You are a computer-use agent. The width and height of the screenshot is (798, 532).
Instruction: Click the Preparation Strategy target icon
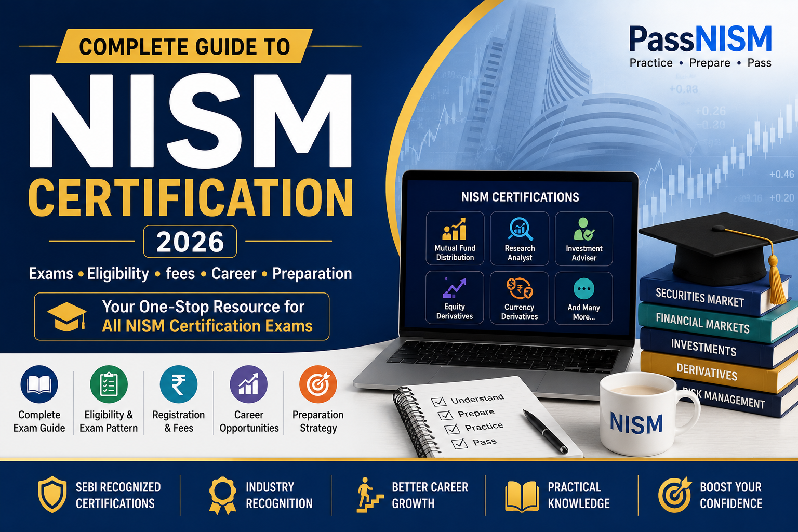pos(318,384)
